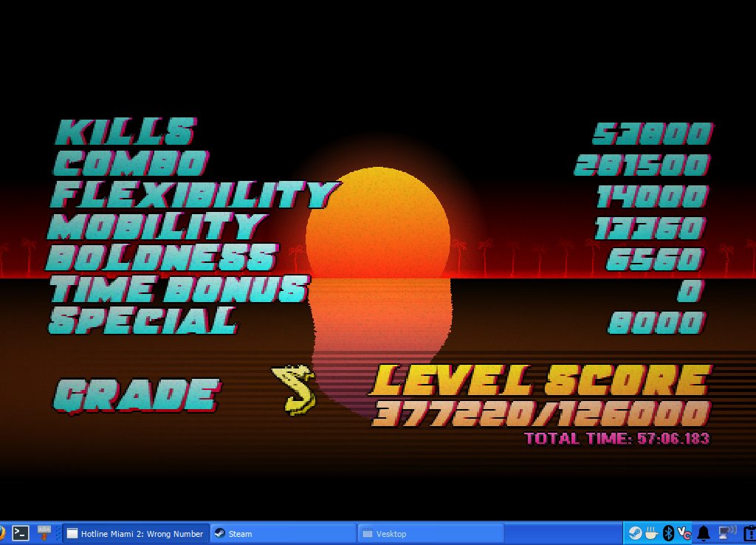
Task: Click the hammer tool launcher icon
Action: 44,533
